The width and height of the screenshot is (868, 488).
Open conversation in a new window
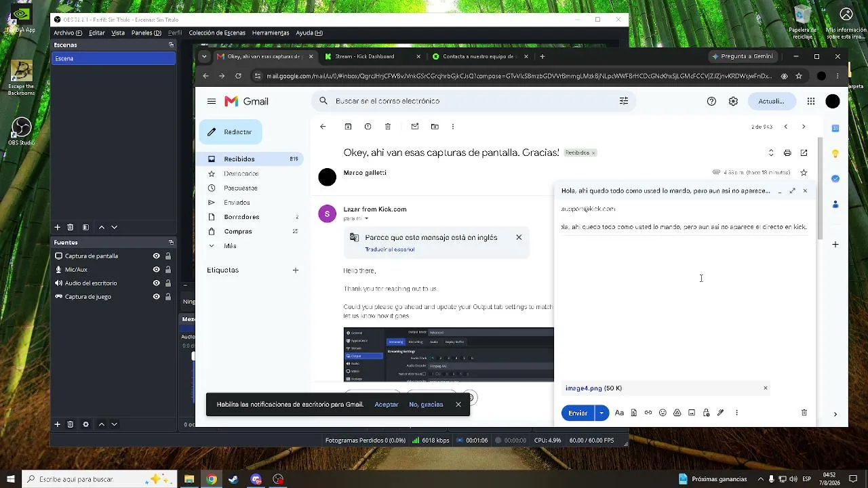804,153
